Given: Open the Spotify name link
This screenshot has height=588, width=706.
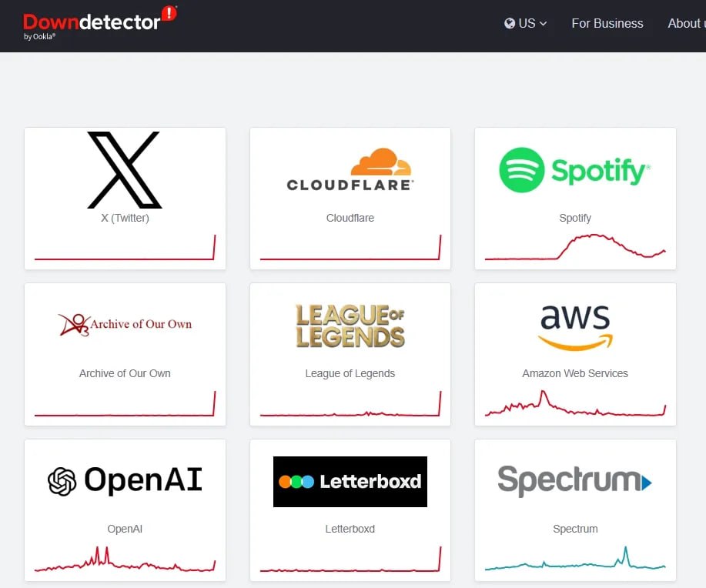Looking at the screenshot, I should coord(575,218).
